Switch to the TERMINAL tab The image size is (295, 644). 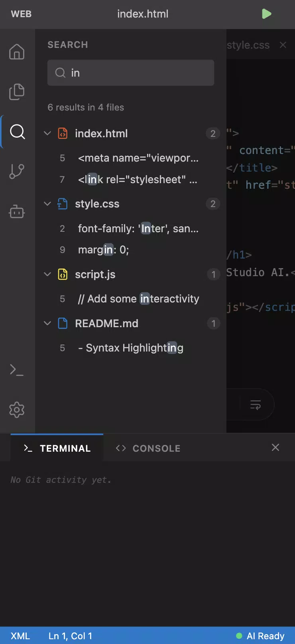click(57, 448)
